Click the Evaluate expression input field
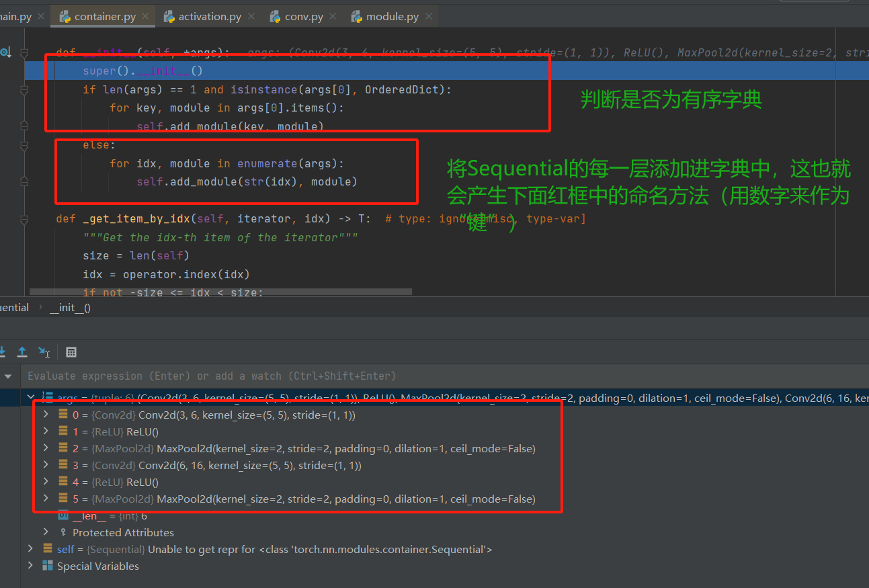 click(x=444, y=376)
